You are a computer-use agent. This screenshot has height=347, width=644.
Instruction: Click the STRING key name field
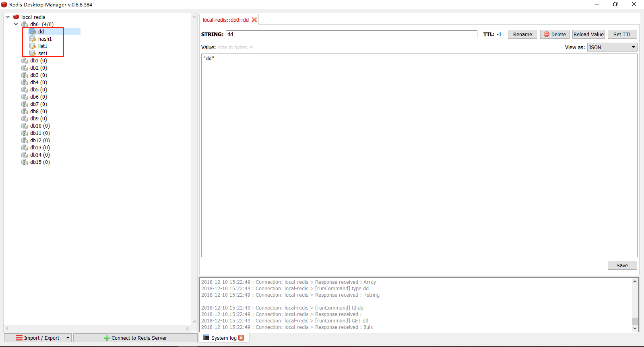click(351, 34)
